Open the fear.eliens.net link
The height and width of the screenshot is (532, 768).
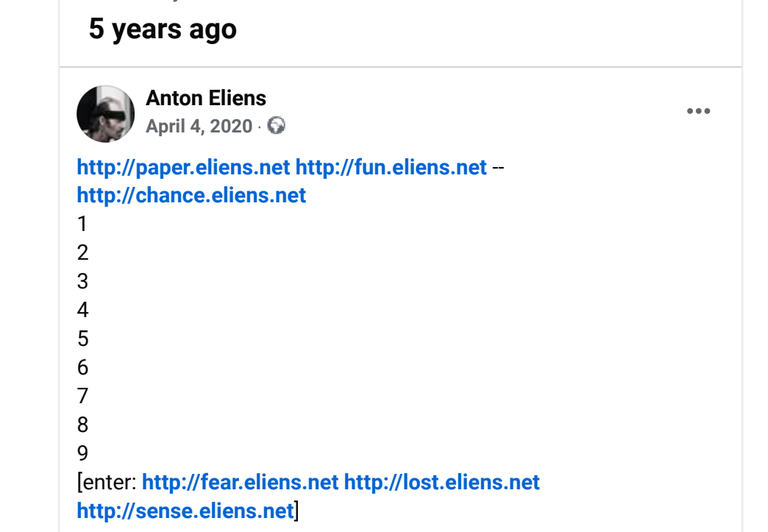240,483
